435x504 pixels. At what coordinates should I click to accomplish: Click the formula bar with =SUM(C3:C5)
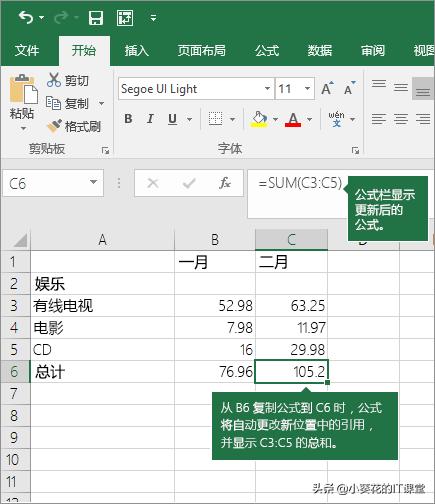tap(298, 193)
